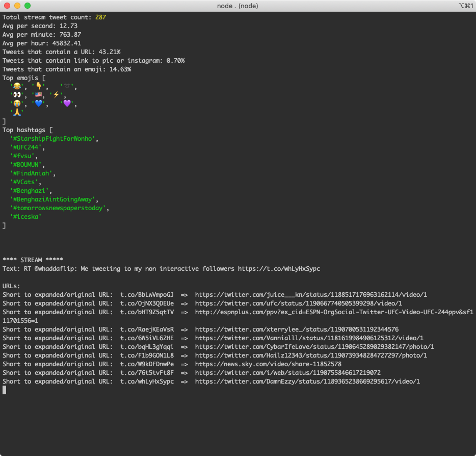Click short URL t.co/whLyHxSypc in URL list
This screenshot has width=476, height=456.
coord(147,381)
